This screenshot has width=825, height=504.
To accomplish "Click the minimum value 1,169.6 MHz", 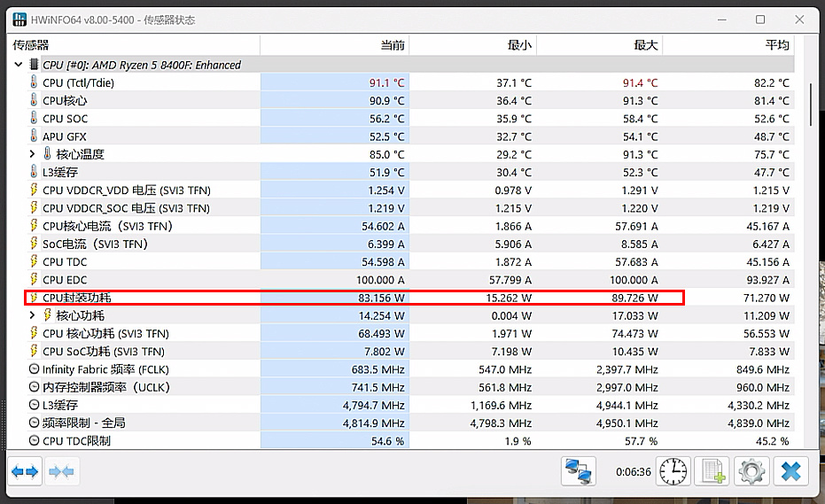I will (501, 405).
